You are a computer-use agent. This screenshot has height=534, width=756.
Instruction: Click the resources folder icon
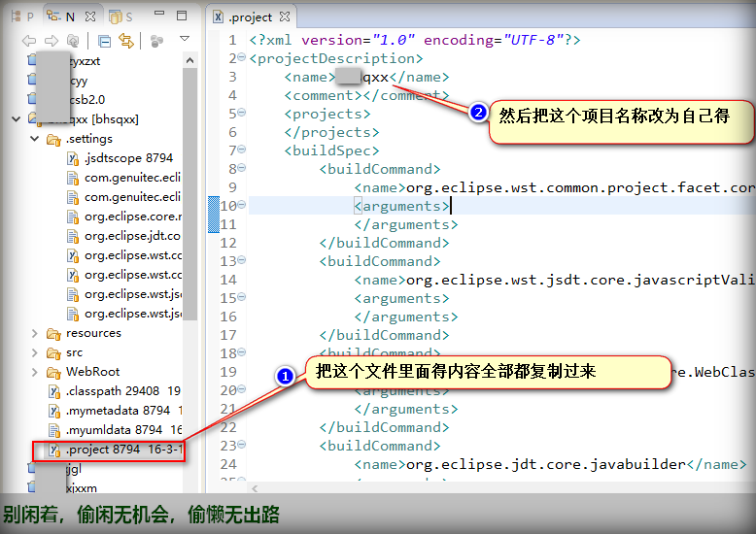point(53,334)
